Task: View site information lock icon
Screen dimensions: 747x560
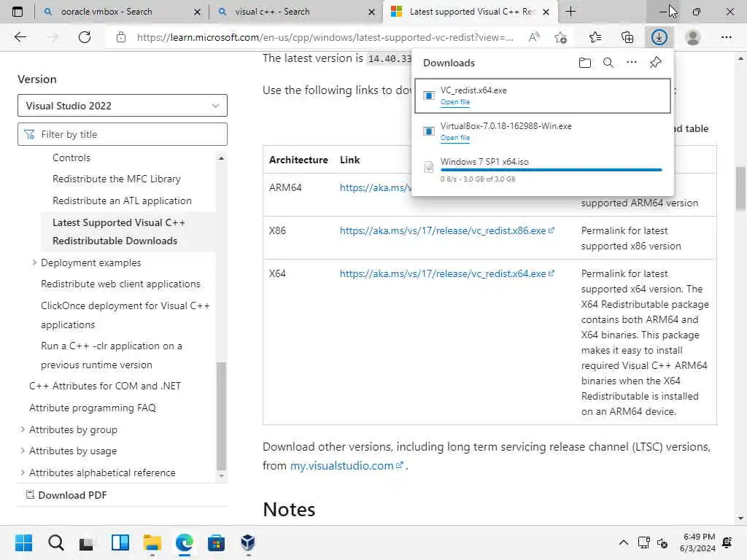Action: [x=121, y=37]
